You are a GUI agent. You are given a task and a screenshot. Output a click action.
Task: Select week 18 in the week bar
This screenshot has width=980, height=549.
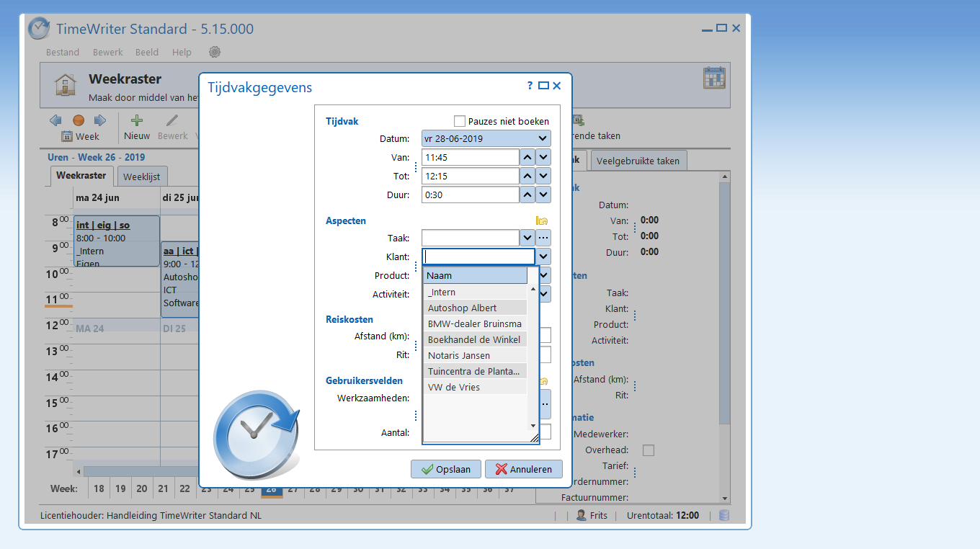tap(99, 488)
